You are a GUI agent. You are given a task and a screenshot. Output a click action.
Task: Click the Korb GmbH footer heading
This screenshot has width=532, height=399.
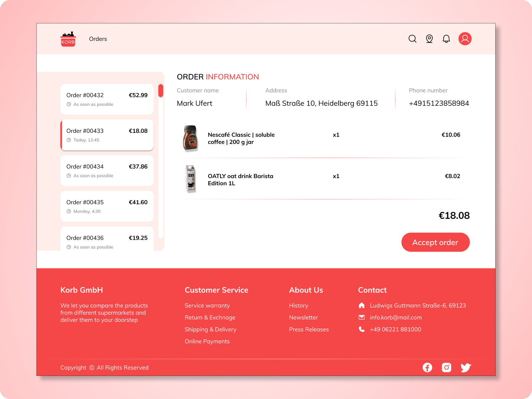81,290
